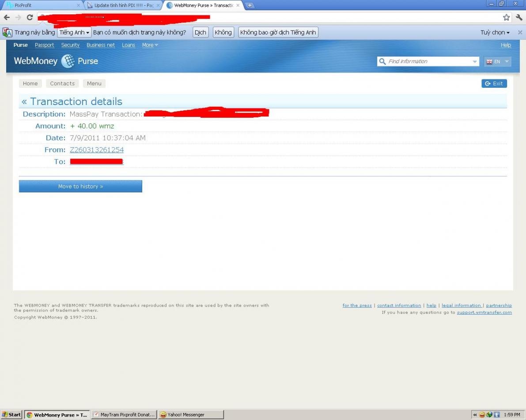Viewport: 526px width, 420px height.
Task: Click the Google Translate bar icon
Action: [8, 33]
